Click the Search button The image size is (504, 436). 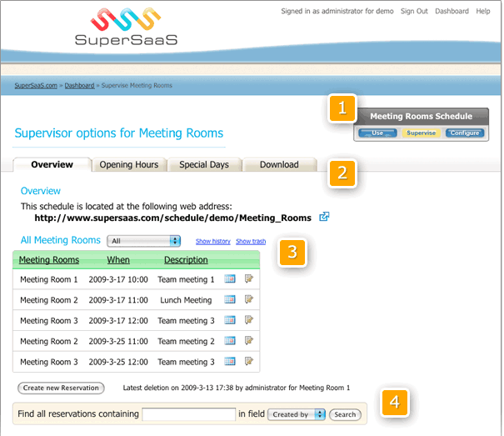click(x=345, y=414)
